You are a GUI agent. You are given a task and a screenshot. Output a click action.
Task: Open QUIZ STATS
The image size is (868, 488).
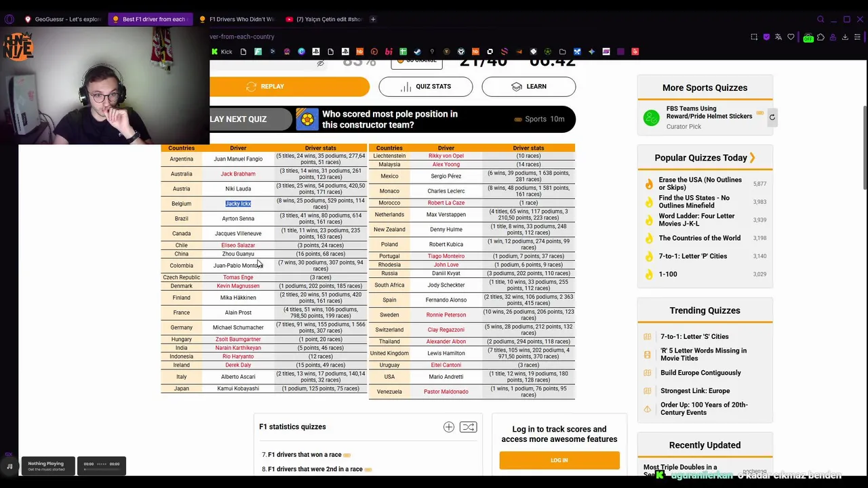click(426, 86)
